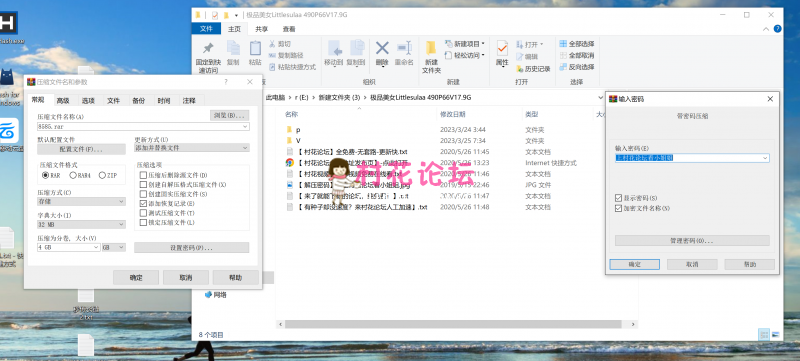Viewport: 800px width, 361px height.
Task: Click the Rename icon in ribbon
Action: (404, 48)
